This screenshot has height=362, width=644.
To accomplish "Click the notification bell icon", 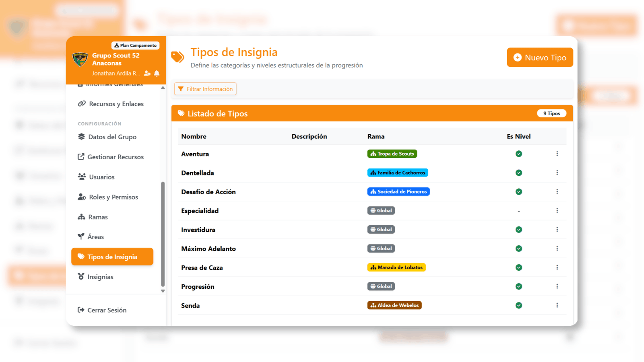I will [157, 73].
